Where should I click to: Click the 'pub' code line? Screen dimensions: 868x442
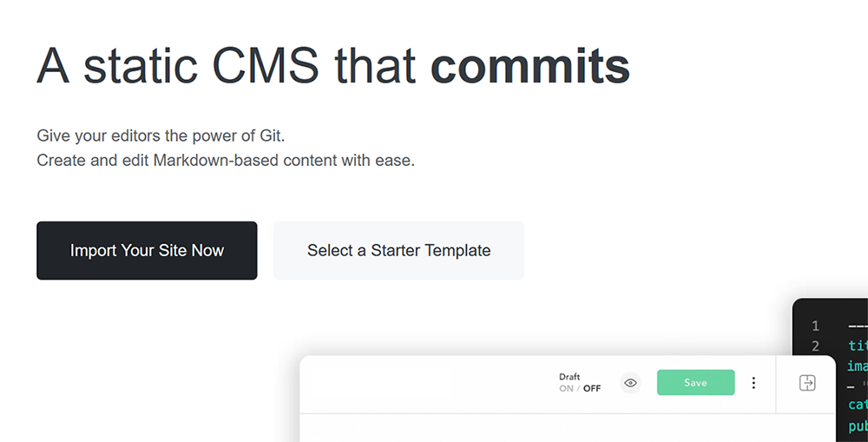pyautogui.click(x=858, y=426)
